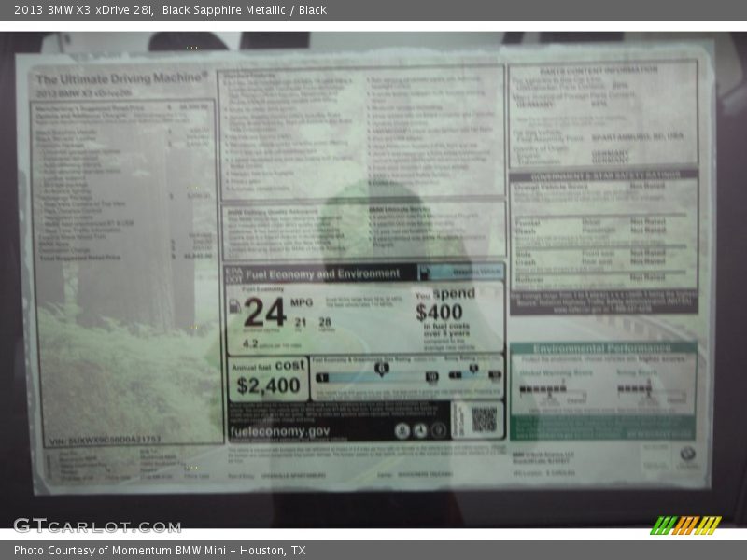Click the title text '2013 BMW X3 xDrive 28i'
The height and width of the screenshot is (560, 747).
(83, 10)
